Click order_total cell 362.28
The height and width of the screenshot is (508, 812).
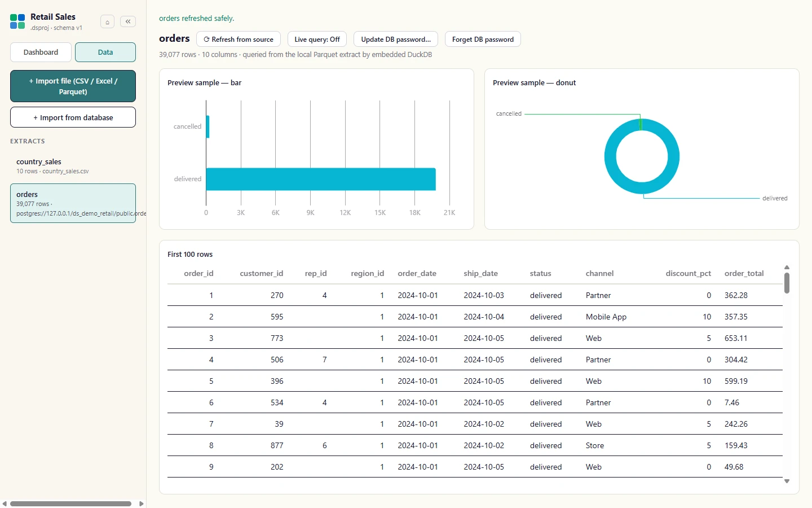click(736, 295)
